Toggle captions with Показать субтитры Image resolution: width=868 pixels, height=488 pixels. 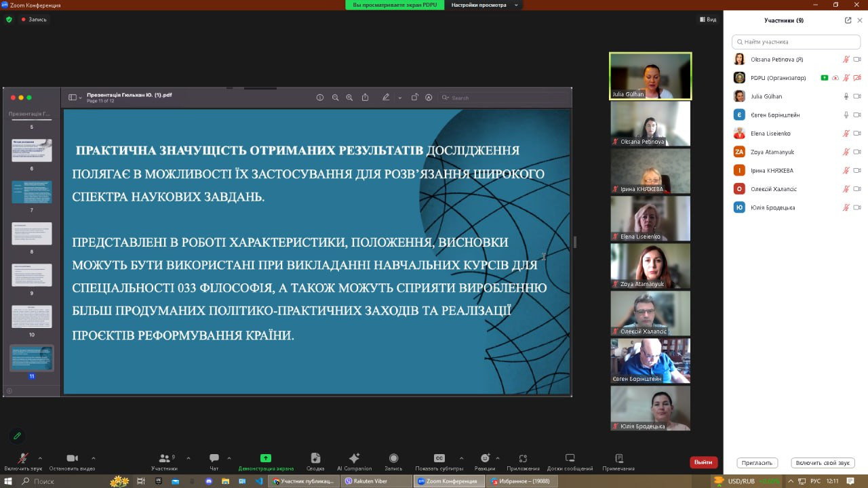[x=439, y=459]
